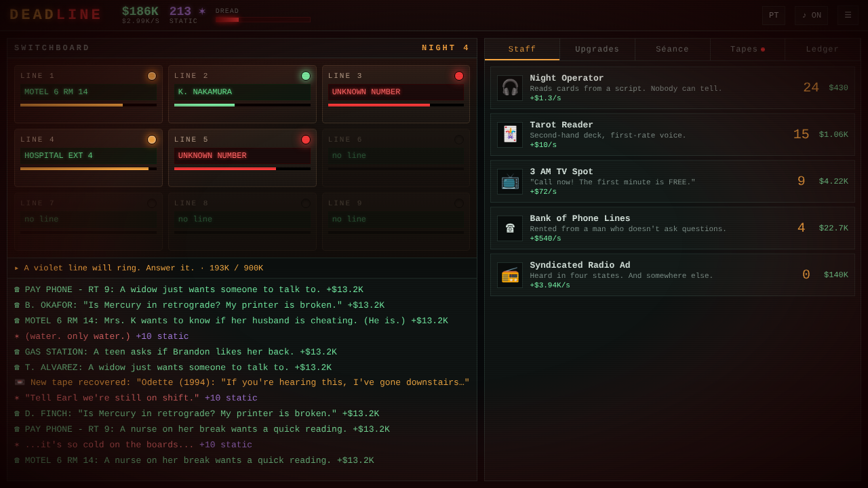This screenshot has height=488, width=868.
Task: Open the Séance tab
Action: click(673, 49)
